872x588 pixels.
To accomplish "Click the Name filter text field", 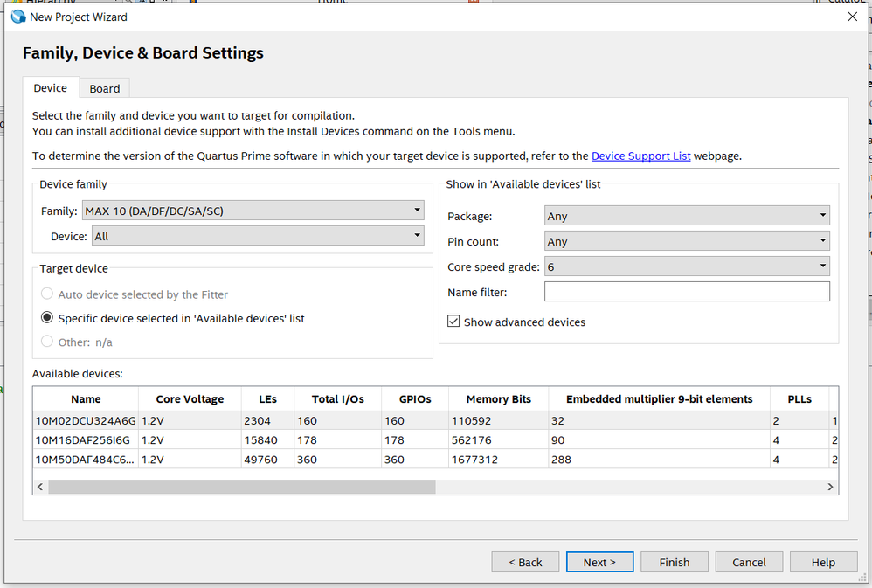I will pyautogui.click(x=686, y=292).
